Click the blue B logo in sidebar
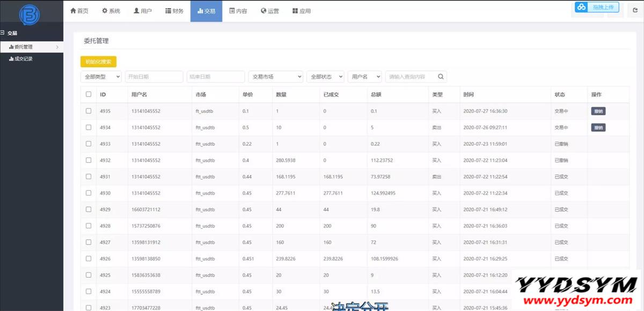 (x=29, y=14)
